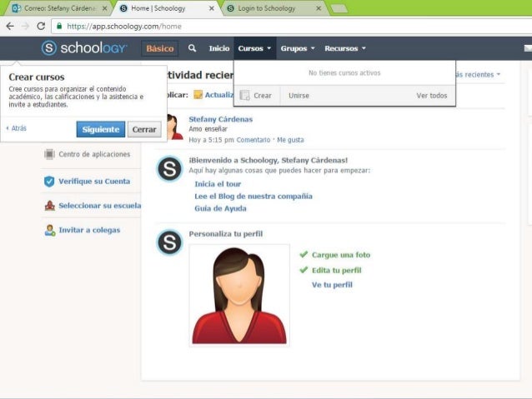532x399 pixels.
Task: Click Centro de aplicaciones link text
Action: click(94, 154)
